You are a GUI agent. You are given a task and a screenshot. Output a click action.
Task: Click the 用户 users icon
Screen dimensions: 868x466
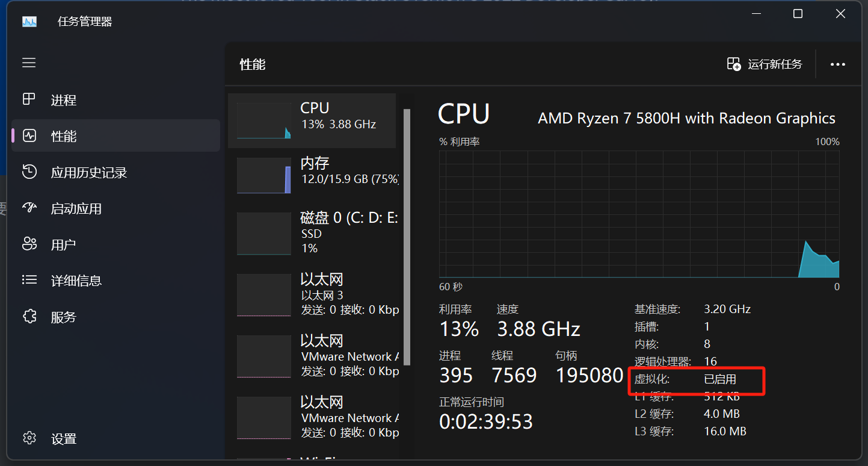pos(29,244)
